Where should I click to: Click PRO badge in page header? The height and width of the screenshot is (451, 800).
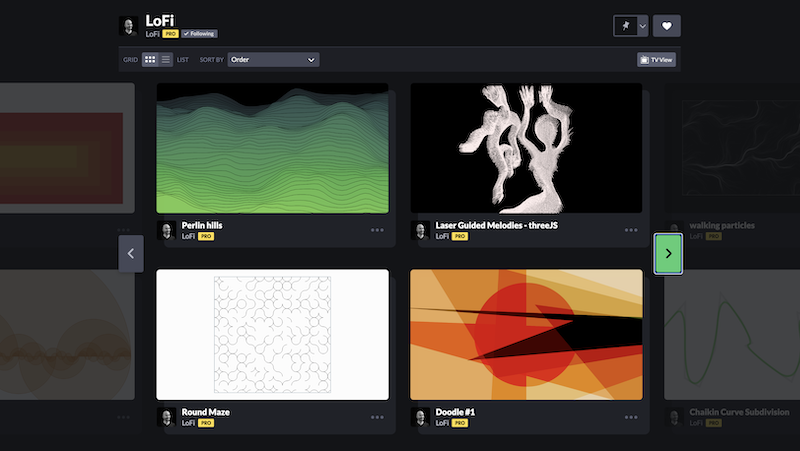[170, 34]
